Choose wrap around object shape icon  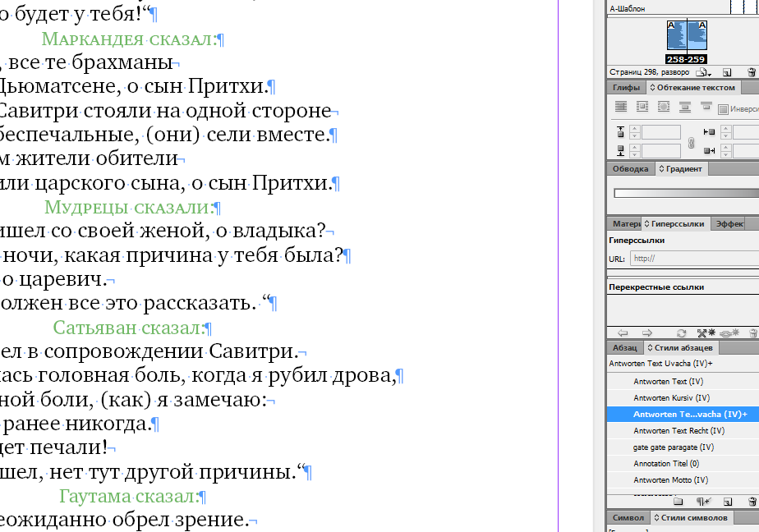(x=663, y=107)
